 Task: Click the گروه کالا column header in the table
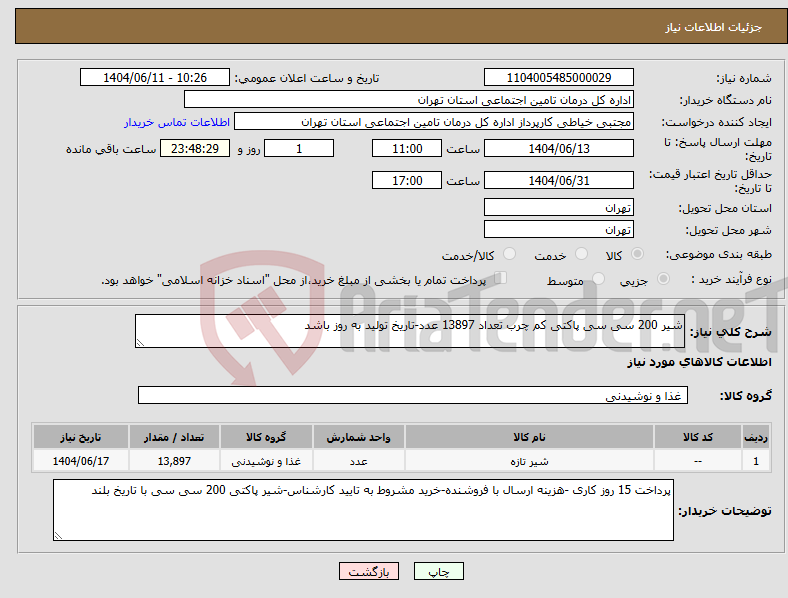click(x=266, y=437)
